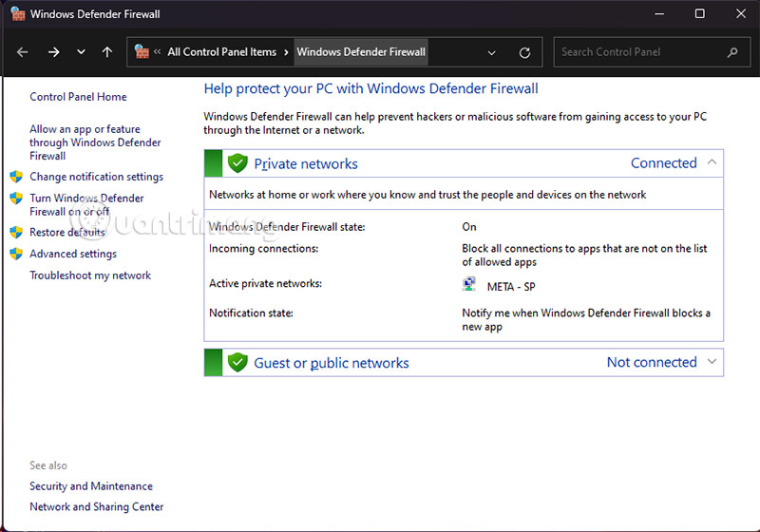Select All Control Panel Items breadcrumb

pos(221,52)
